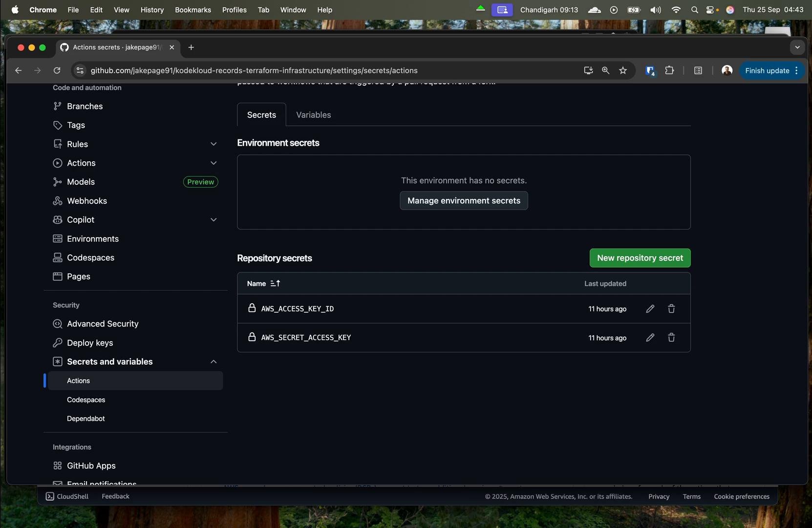The width and height of the screenshot is (812, 528).
Task: Bookmark this page with the star icon
Action: (x=623, y=70)
